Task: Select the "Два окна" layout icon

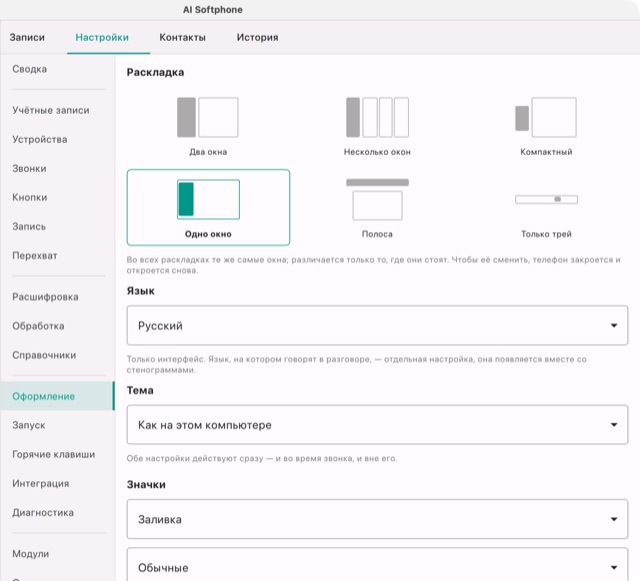Action: click(x=208, y=117)
